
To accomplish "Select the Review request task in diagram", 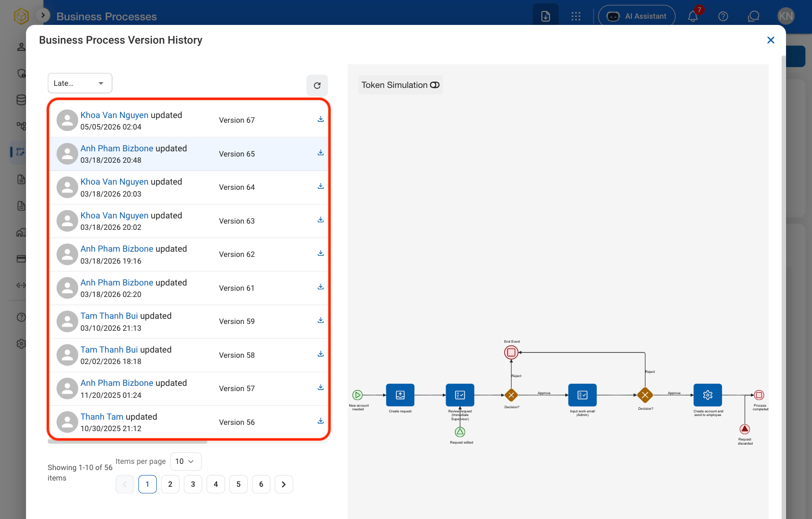I will tap(460, 395).
